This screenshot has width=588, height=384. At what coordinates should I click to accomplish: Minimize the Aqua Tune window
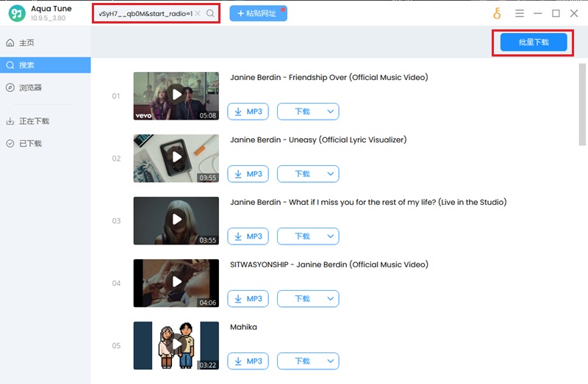(x=538, y=13)
